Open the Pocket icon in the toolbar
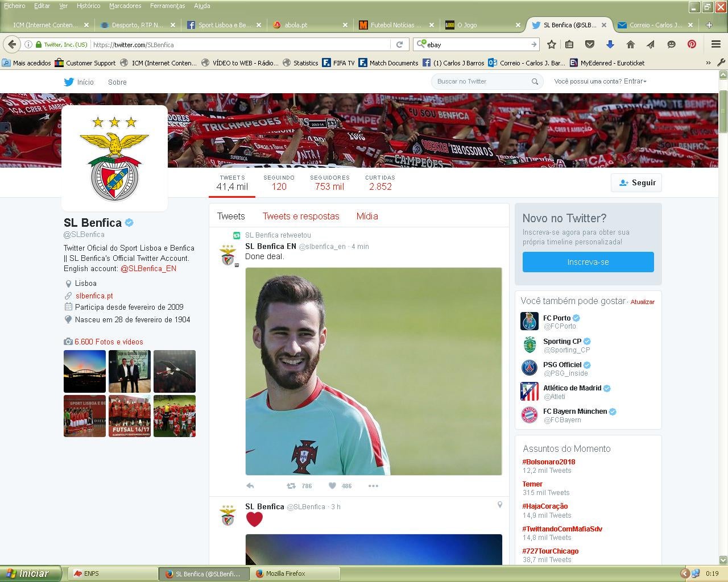This screenshot has width=728, height=582. (590, 44)
